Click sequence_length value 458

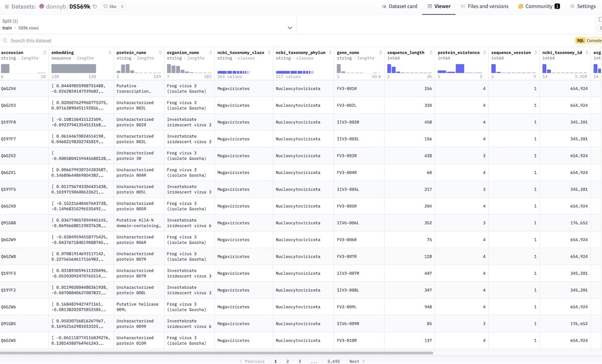428,122
